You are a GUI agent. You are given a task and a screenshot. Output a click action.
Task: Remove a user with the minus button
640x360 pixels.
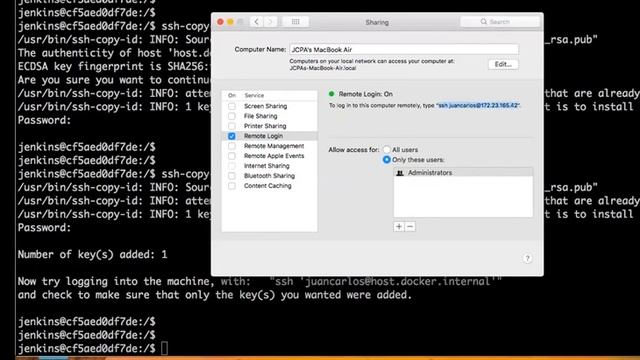pos(410,227)
